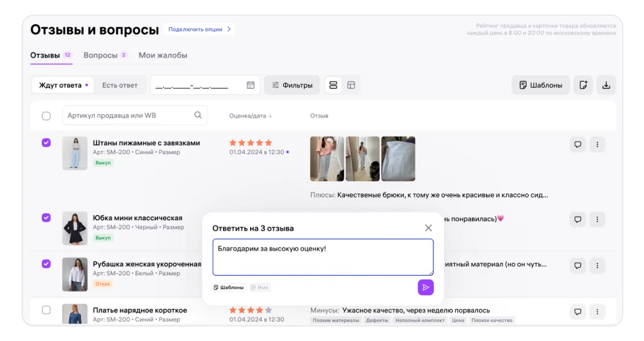Click the Артикул продавца или WB search field

tap(129, 116)
